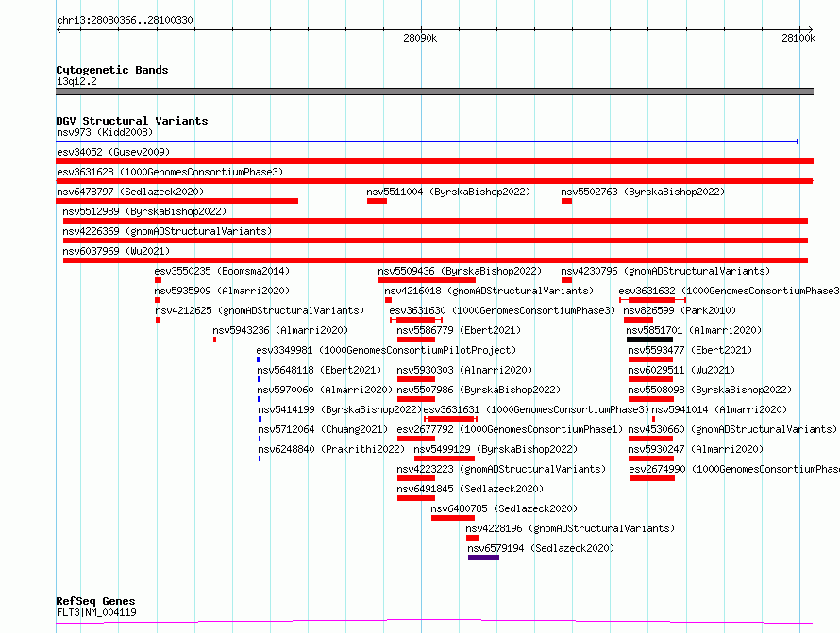Select nsv6579194 (Sedlazeck2020) label
The height and width of the screenshot is (633, 840).
[x=541, y=548]
